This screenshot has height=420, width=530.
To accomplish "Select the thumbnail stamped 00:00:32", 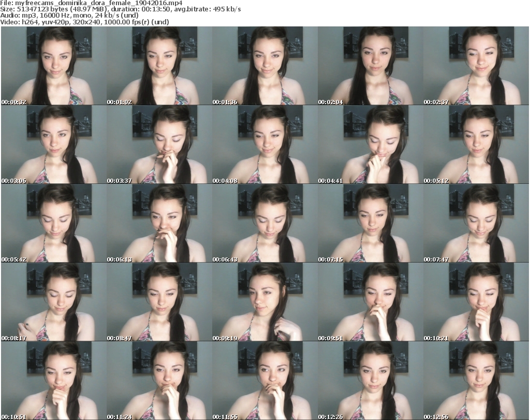I will (54, 66).
